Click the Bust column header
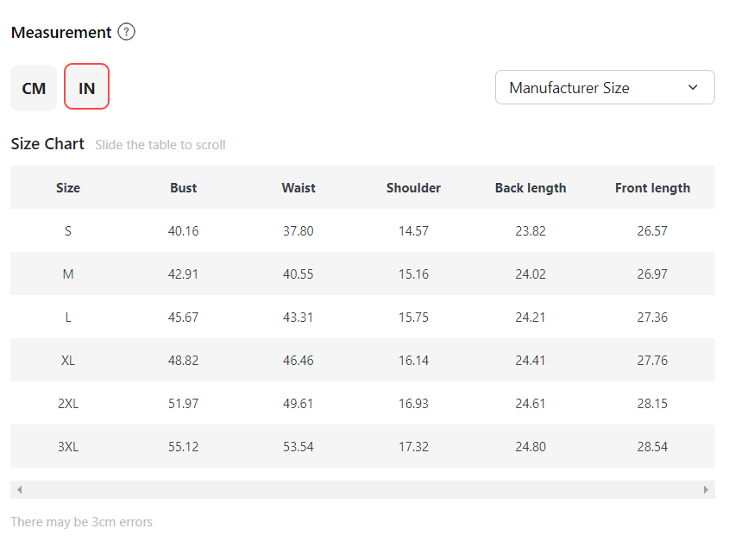Viewport: 729px width, 560px height. click(x=183, y=188)
